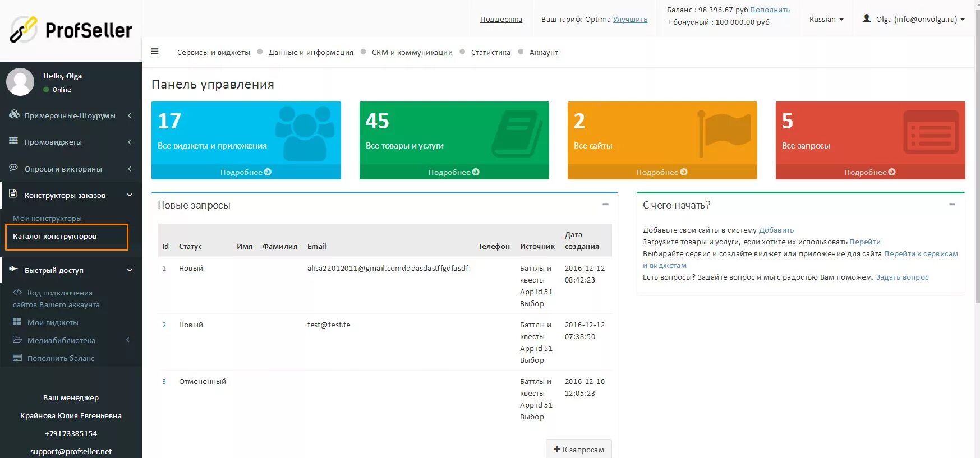Open Olga account dropdown menu
The image size is (980, 458).
(x=914, y=19)
